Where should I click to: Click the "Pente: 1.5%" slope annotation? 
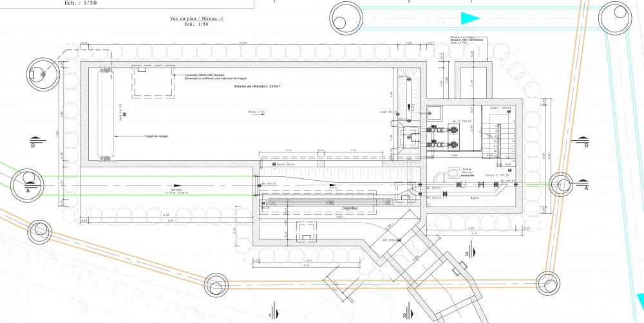pos(256,112)
